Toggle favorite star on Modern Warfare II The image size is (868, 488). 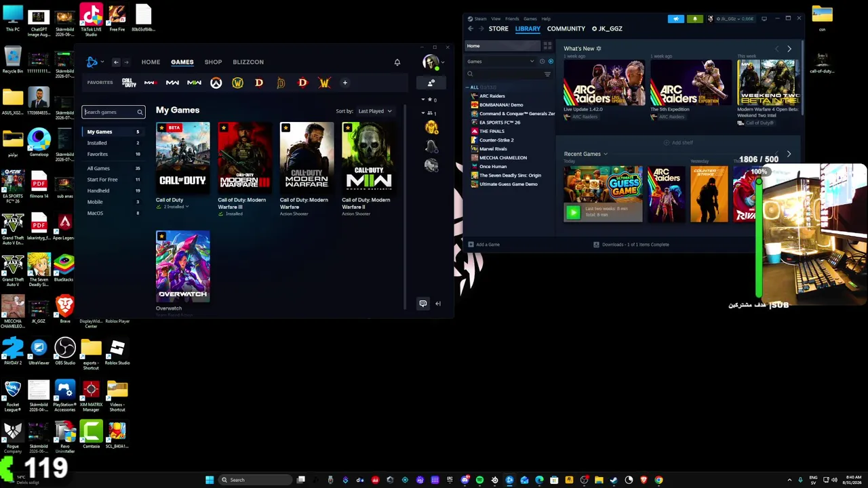[348, 128]
